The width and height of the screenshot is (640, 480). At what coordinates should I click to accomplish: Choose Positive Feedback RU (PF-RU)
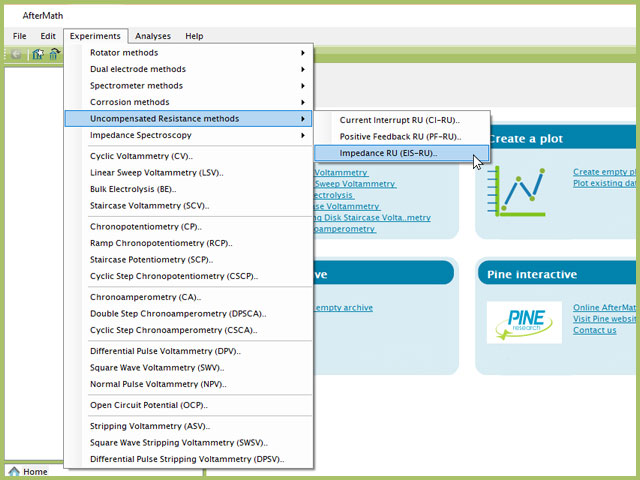click(x=402, y=137)
